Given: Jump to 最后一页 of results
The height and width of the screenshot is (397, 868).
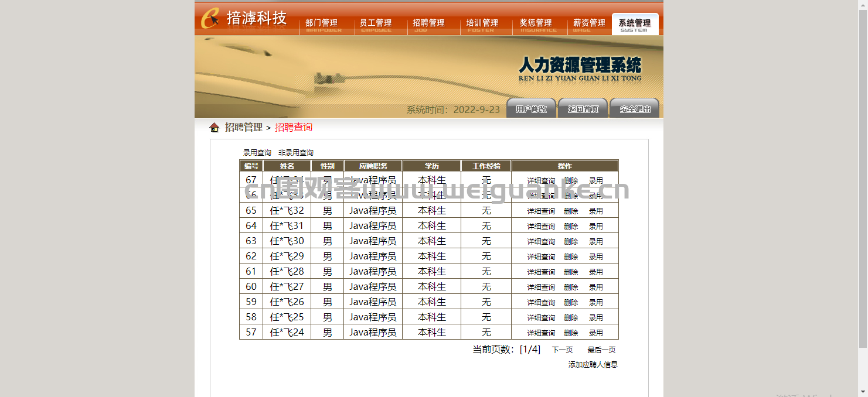Looking at the screenshot, I should point(602,350).
